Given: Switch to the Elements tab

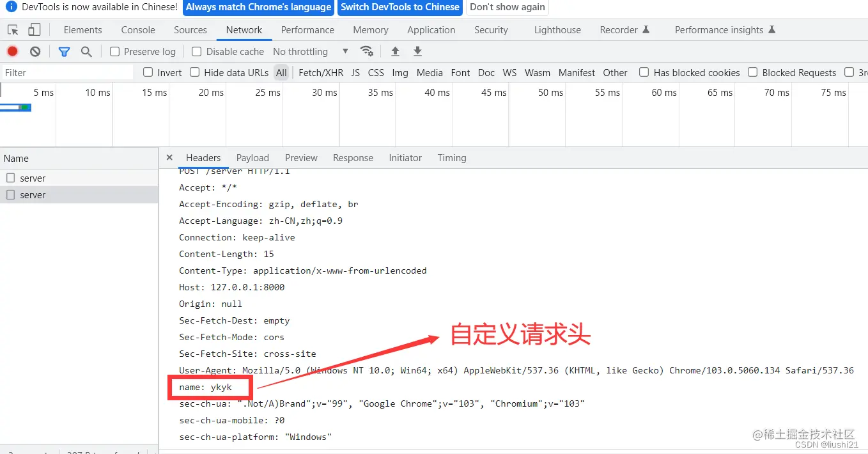Looking at the screenshot, I should (x=82, y=30).
